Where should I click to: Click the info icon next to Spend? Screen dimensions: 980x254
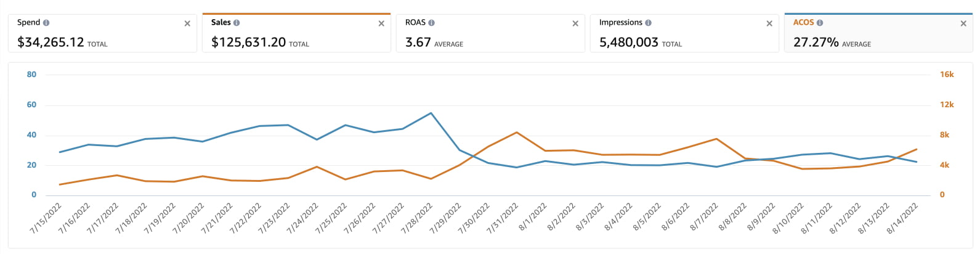46,23
